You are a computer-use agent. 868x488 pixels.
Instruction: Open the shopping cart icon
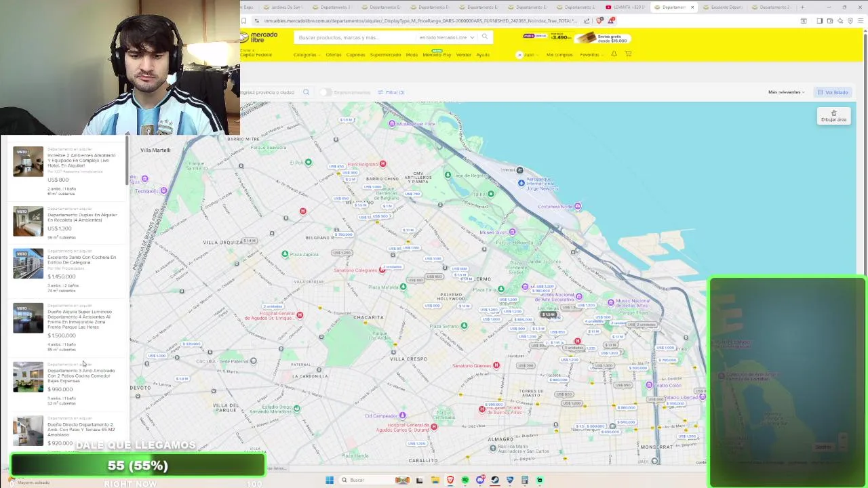(628, 54)
